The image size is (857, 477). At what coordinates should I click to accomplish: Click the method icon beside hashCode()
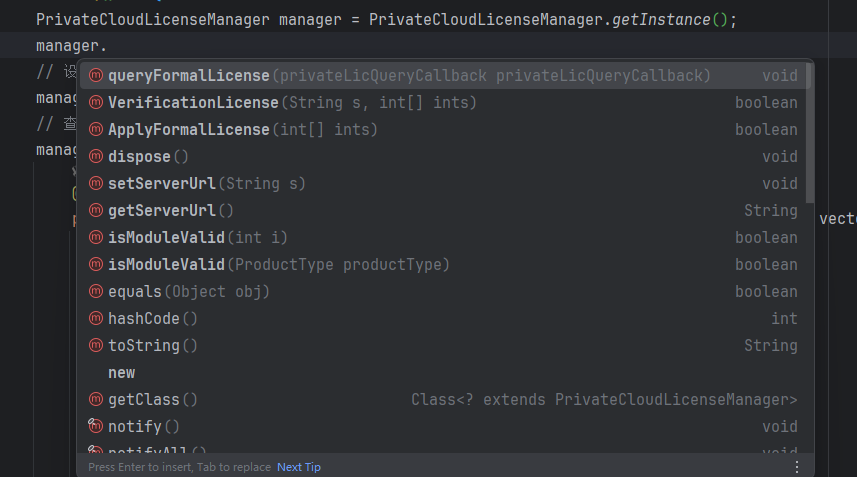point(96,319)
